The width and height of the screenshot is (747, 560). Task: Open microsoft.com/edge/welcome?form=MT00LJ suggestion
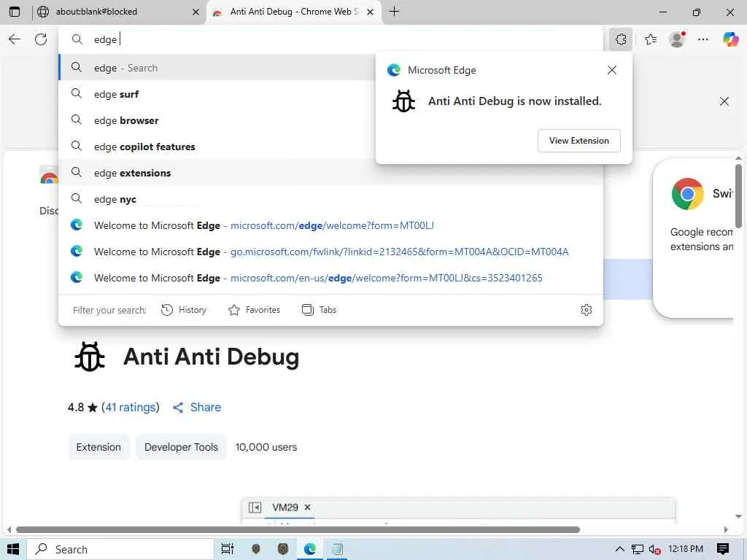[330, 225]
